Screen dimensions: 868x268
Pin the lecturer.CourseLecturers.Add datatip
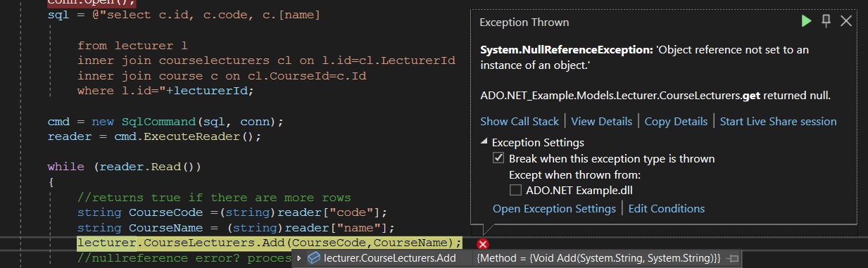click(x=733, y=259)
